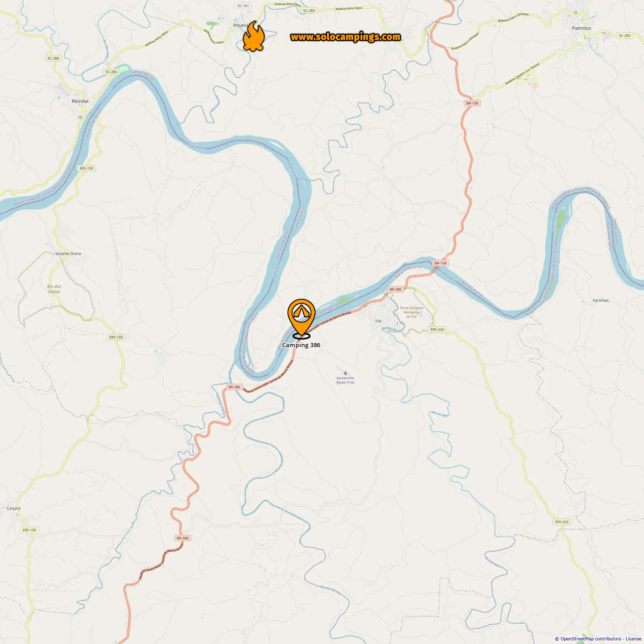Open the OpenStreetMap contributors link
The image size is (644, 644).
coord(590,639)
